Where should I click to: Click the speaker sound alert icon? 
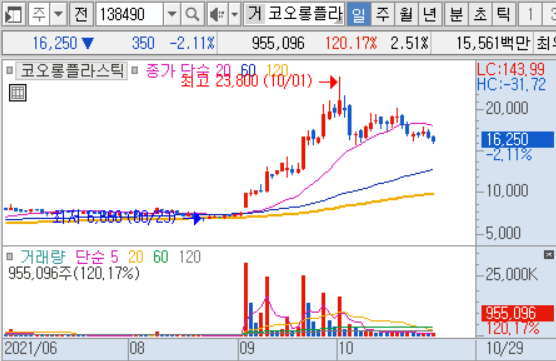point(217,14)
